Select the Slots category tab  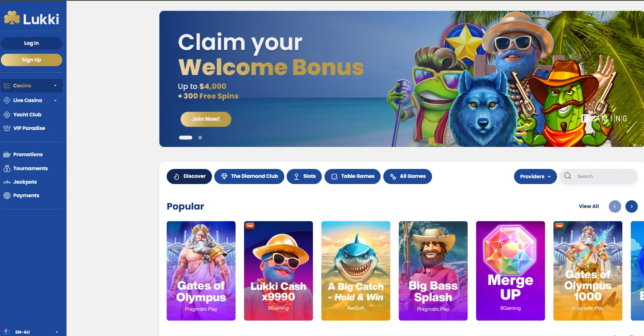[304, 176]
